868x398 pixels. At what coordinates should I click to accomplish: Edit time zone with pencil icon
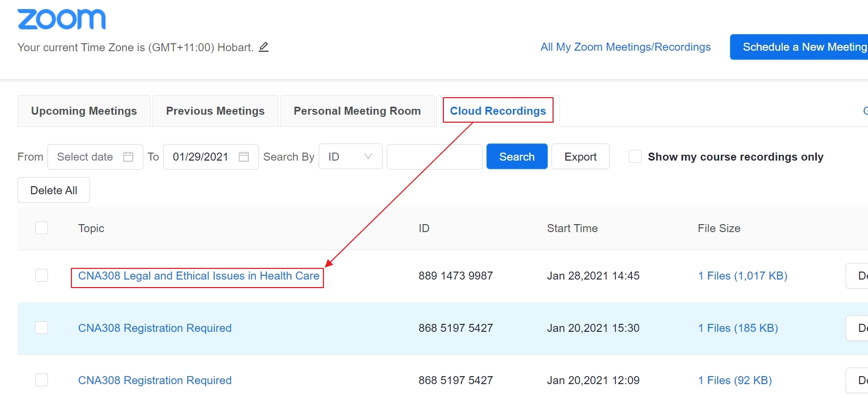tap(264, 47)
